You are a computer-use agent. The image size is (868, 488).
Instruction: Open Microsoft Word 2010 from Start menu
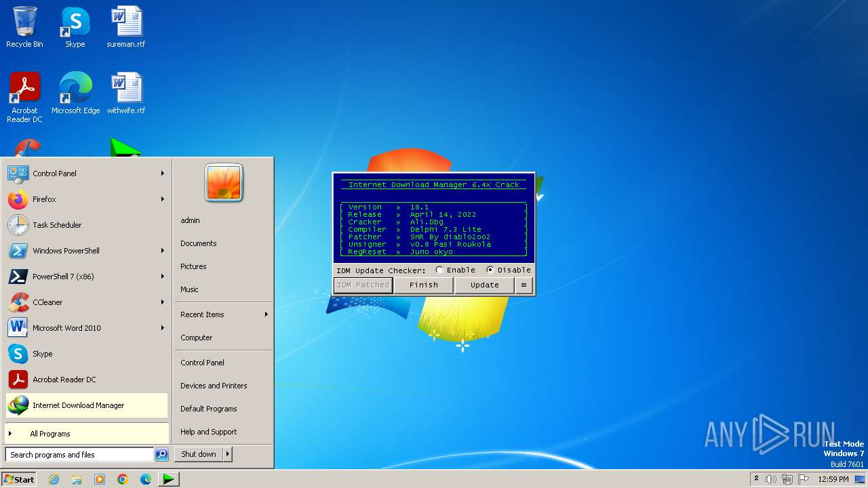[x=86, y=328]
